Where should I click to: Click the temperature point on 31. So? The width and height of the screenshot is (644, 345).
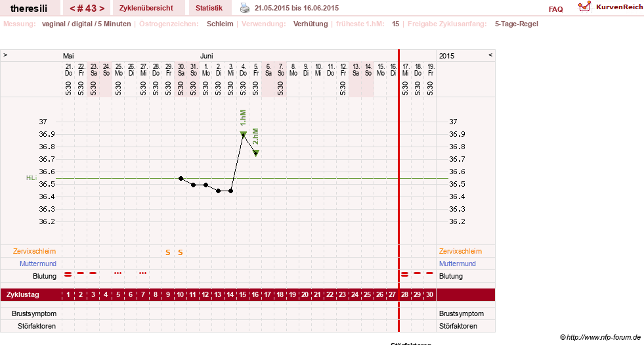[193, 185]
